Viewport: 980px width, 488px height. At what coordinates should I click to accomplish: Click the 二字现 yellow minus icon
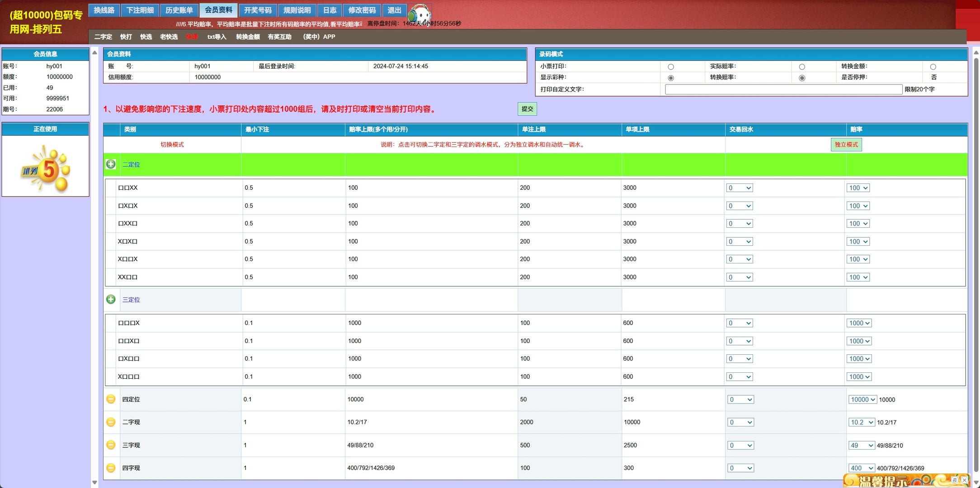(x=111, y=422)
